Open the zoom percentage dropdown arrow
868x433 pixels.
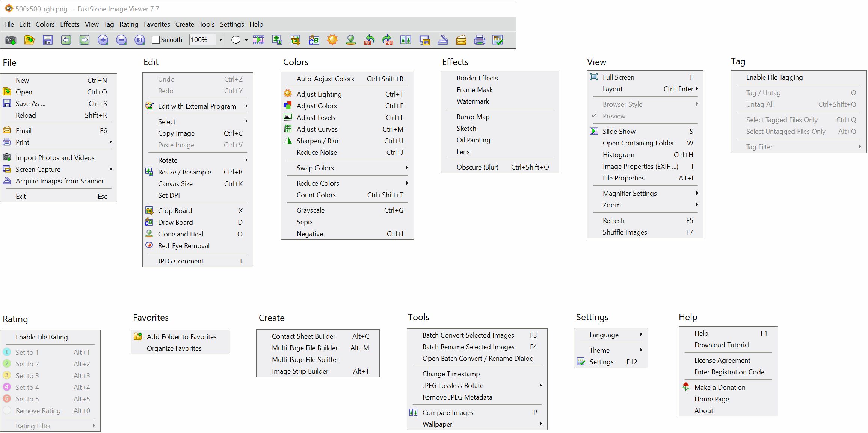coord(220,40)
